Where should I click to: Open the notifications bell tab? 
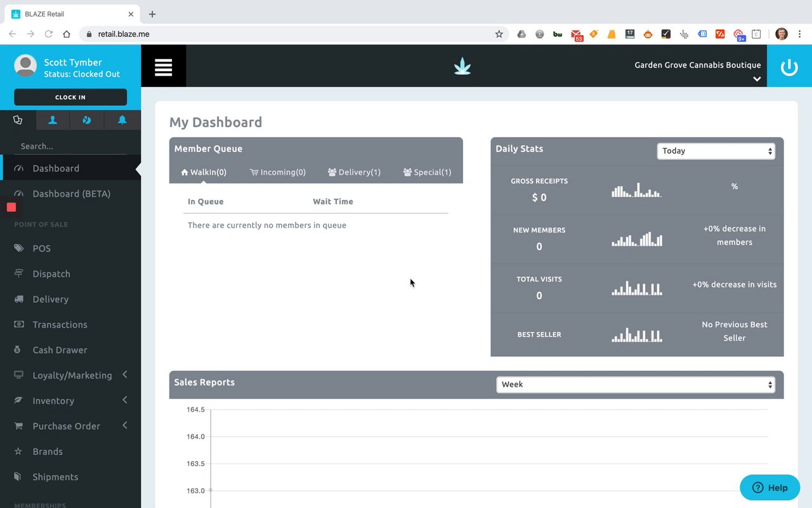122,120
